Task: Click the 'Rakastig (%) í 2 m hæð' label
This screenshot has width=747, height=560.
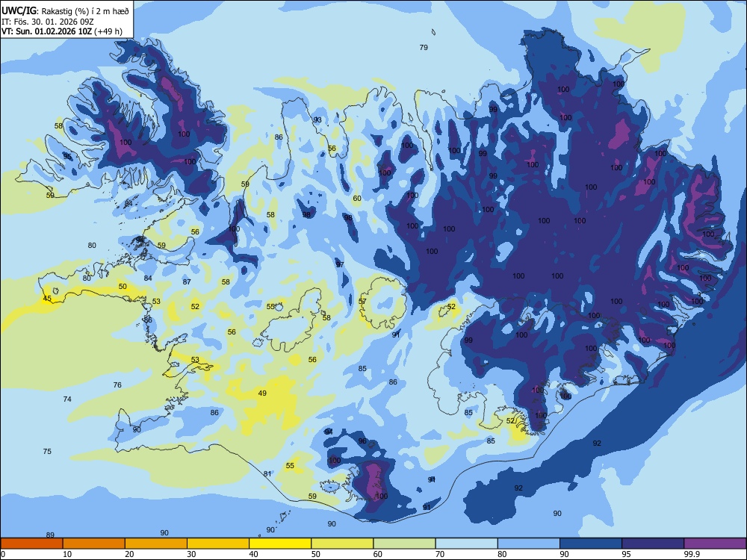Action: pos(85,11)
